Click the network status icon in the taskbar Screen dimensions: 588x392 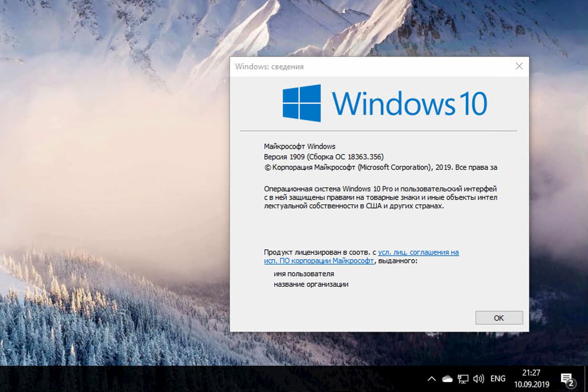[463, 379]
